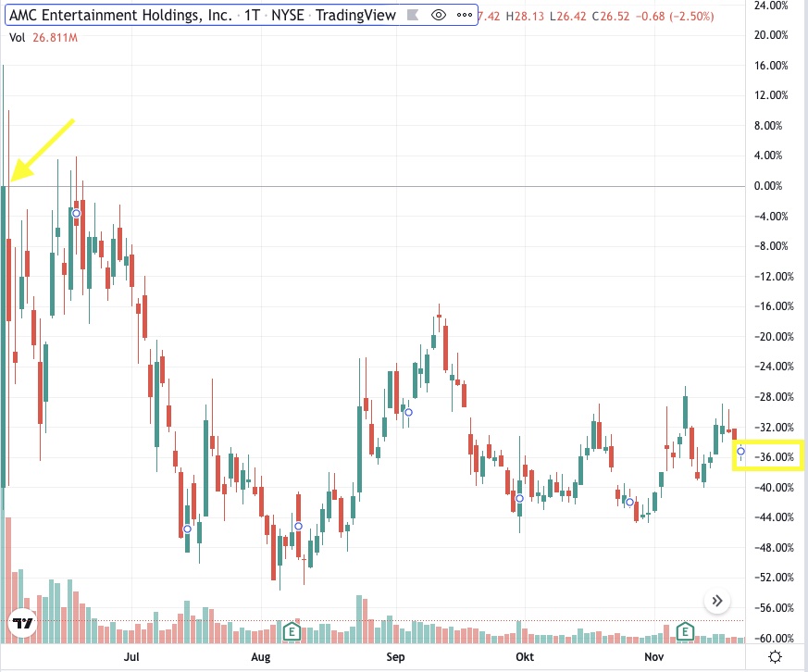
Task: Click the H28.13 high value in header
Action: point(525,16)
